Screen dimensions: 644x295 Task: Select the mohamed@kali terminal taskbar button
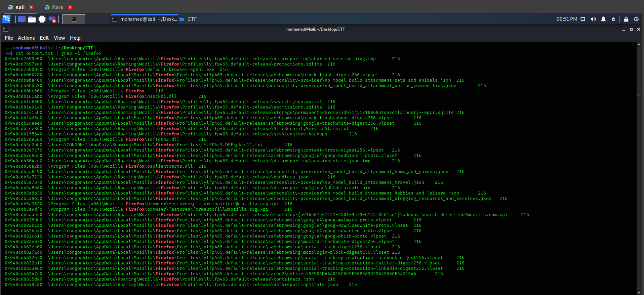click(x=145, y=19)
